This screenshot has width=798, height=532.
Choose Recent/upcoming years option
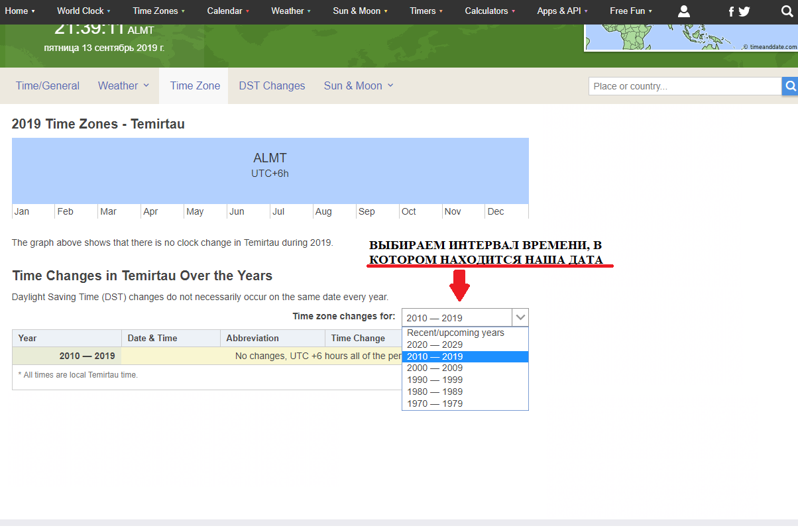point(465,333)
